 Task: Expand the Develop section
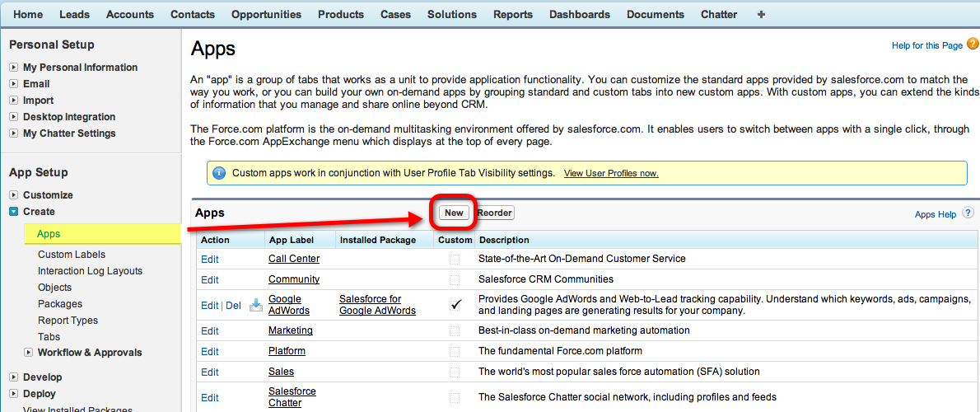click(14, 377)
